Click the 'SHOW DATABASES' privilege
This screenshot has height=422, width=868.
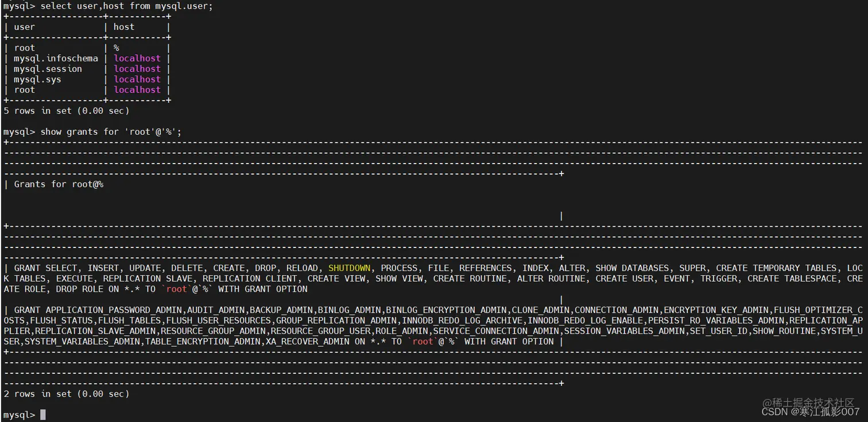coord(632,268)
